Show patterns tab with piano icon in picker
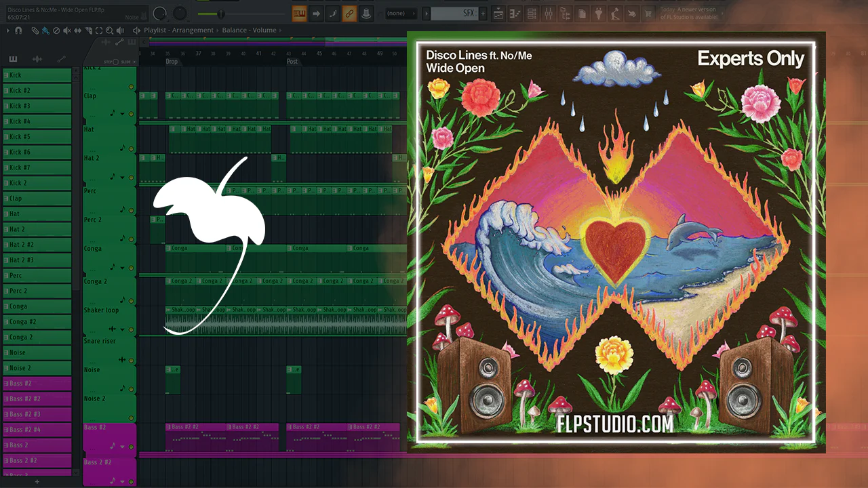The image size is (868, 488). pyautogui.click(x=14, y=59)
